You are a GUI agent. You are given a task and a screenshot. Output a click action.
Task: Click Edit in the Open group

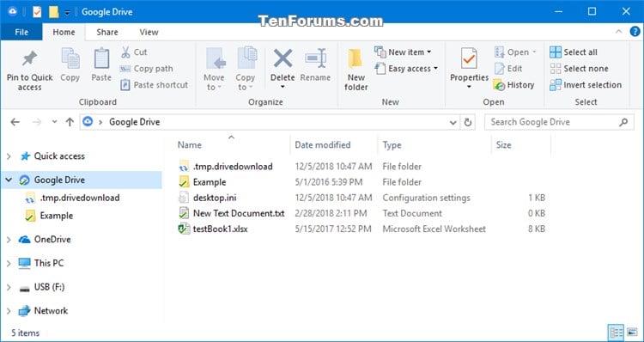tap(508, 69)
